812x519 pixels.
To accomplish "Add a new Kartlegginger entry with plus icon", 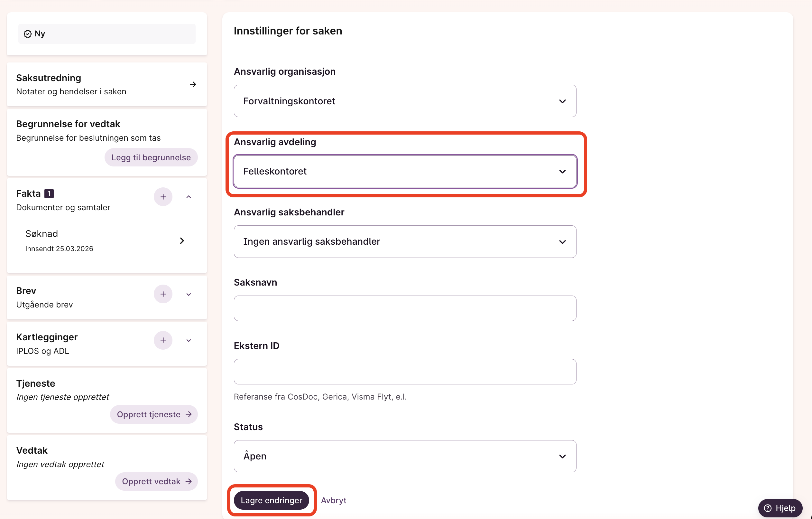I will tap(163, 340).
